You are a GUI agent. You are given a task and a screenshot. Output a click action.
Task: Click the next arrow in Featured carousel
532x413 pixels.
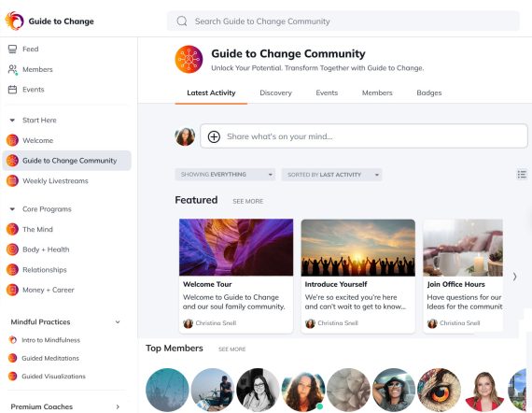(x=514, y=277)
